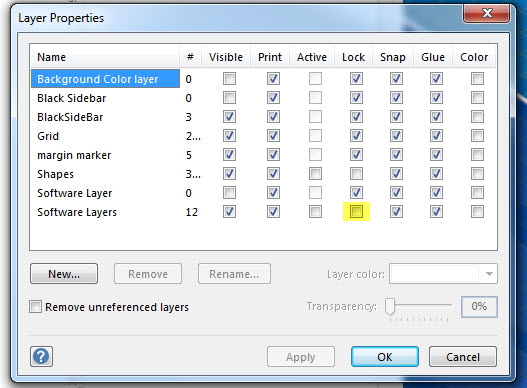Click the count 12 for Software Layers
This screenshot has width=527, height=388.
pos(192,212)
